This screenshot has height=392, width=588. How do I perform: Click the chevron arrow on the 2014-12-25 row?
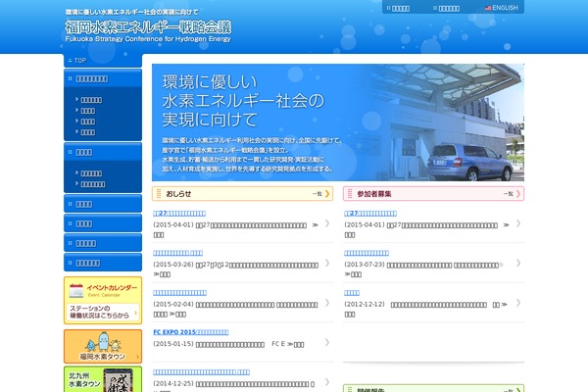327,382
